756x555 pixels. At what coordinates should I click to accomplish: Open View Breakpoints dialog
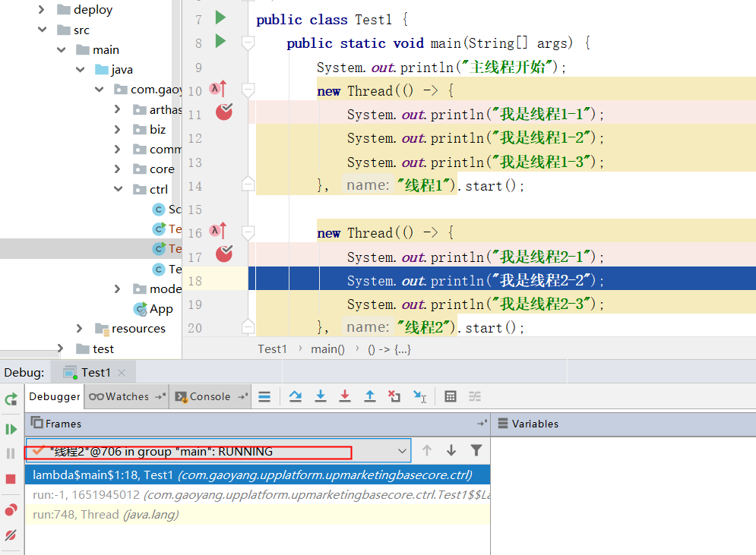coord(11,509)
